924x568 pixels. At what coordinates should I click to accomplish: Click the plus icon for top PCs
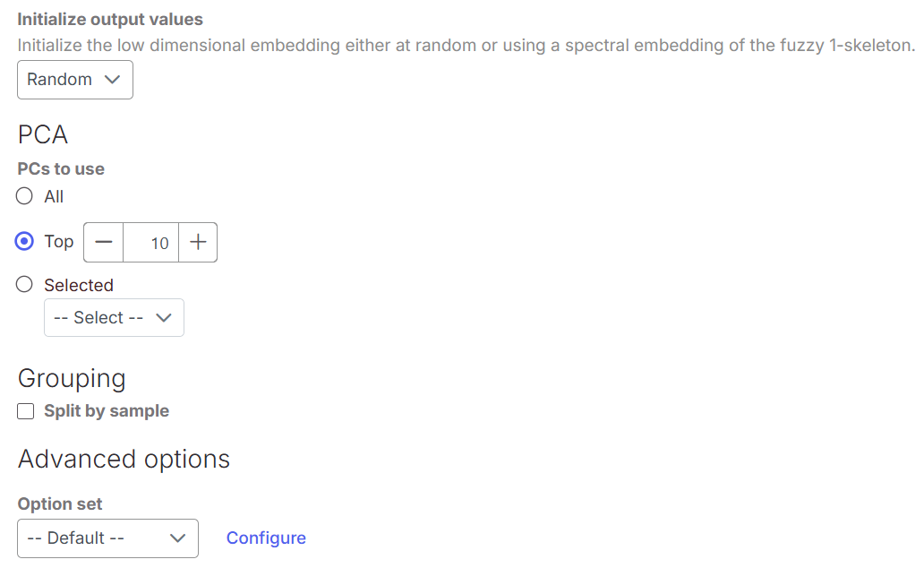point(198,243)
